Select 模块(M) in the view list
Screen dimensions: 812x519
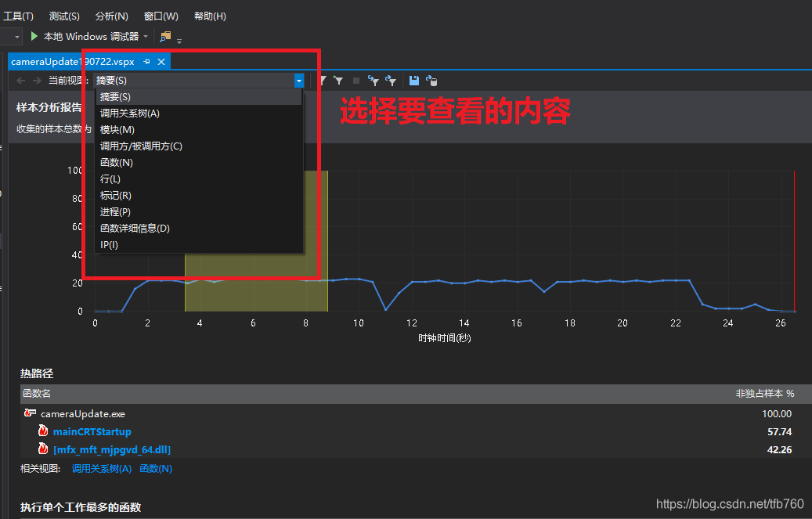198,129
